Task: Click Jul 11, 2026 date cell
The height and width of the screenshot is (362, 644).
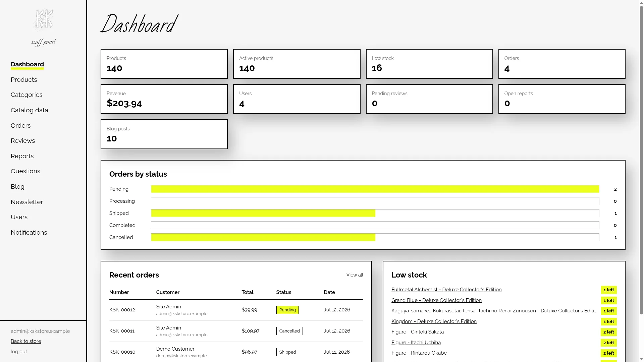Action: [337, 352]
